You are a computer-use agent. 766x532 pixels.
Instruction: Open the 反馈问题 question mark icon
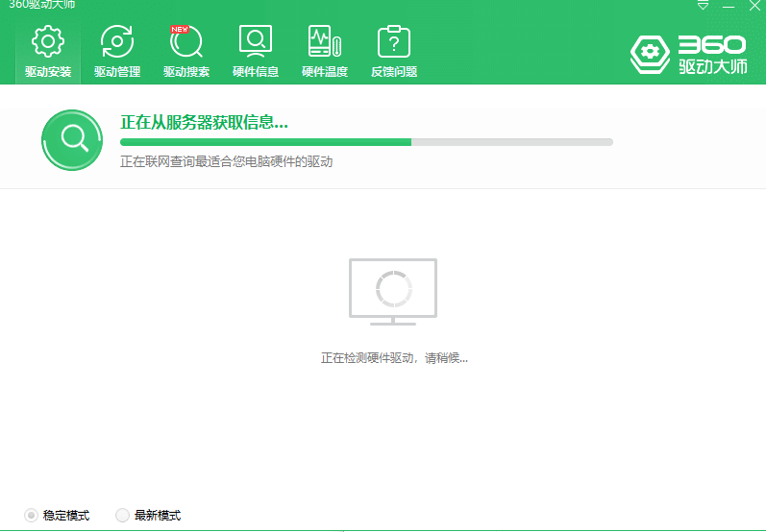coord(394,52)
